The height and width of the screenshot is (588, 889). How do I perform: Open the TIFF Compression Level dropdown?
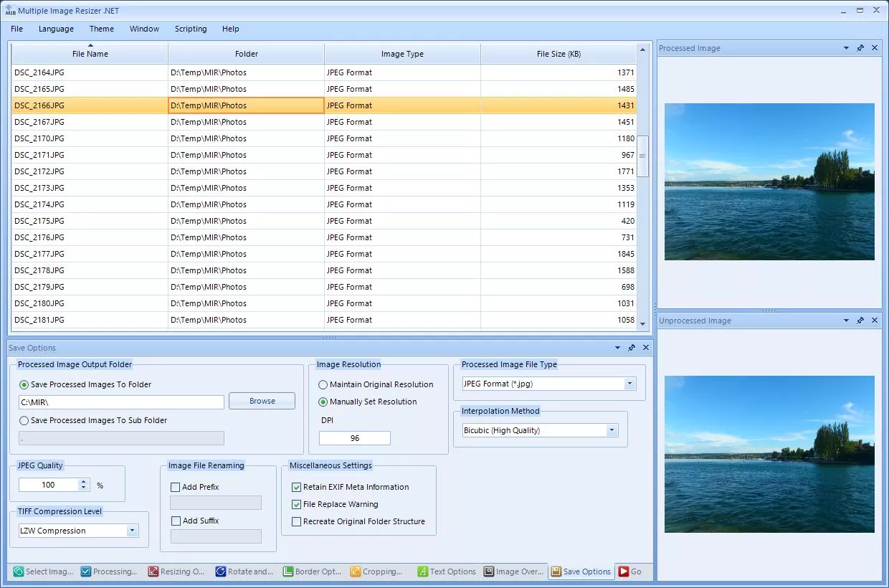click(x=133, y=530)
